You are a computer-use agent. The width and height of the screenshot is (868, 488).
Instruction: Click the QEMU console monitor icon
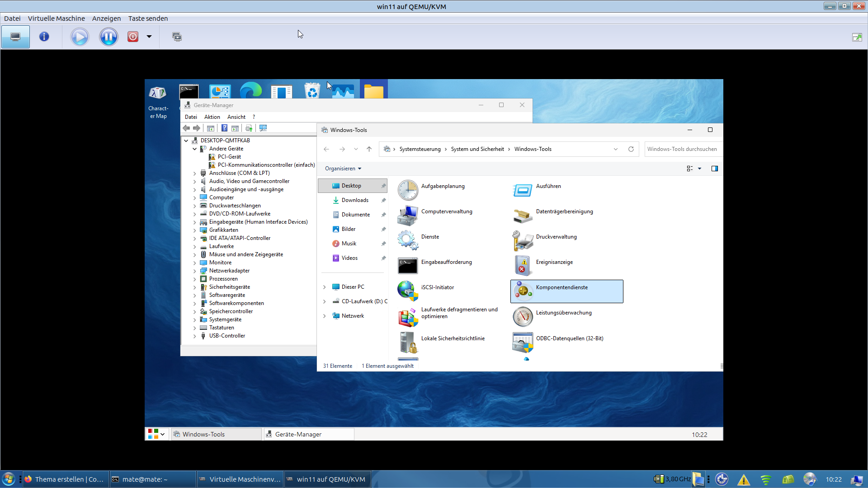[x=15, y=37]
